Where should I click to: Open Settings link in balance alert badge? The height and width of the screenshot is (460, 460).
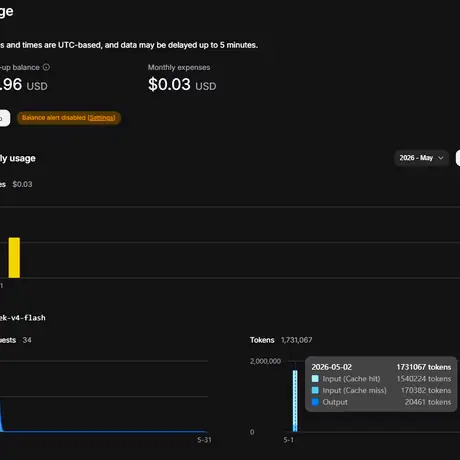point(101,118)
